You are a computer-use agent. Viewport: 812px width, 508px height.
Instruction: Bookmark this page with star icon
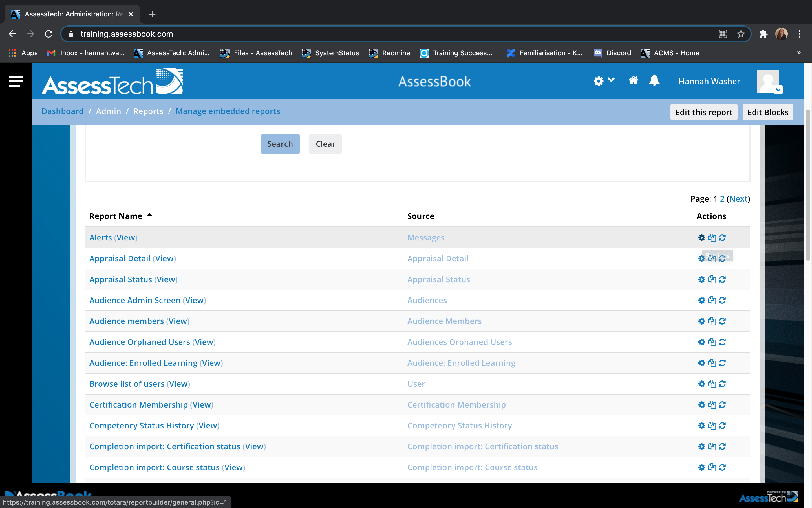click(x=741, y=34)
